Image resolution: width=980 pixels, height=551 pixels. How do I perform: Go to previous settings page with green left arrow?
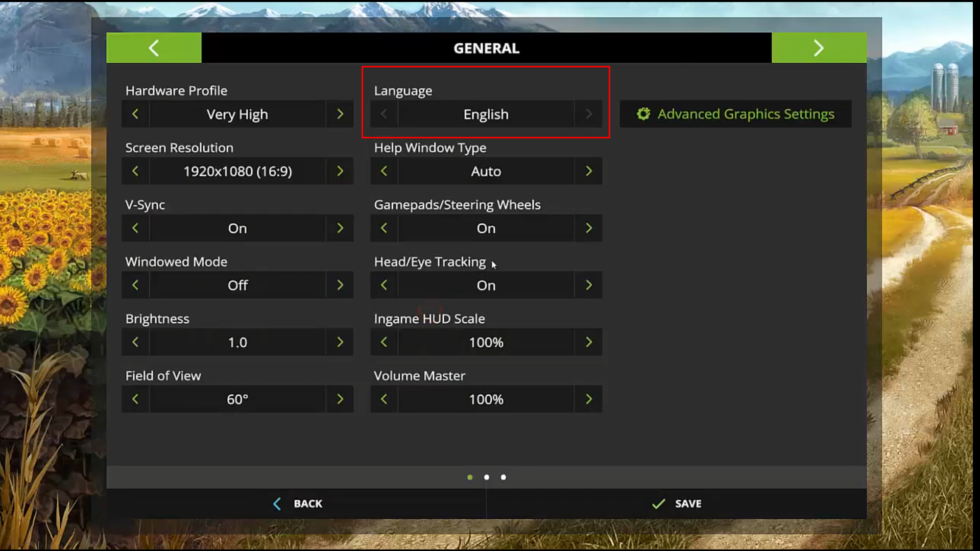[154, 48]
